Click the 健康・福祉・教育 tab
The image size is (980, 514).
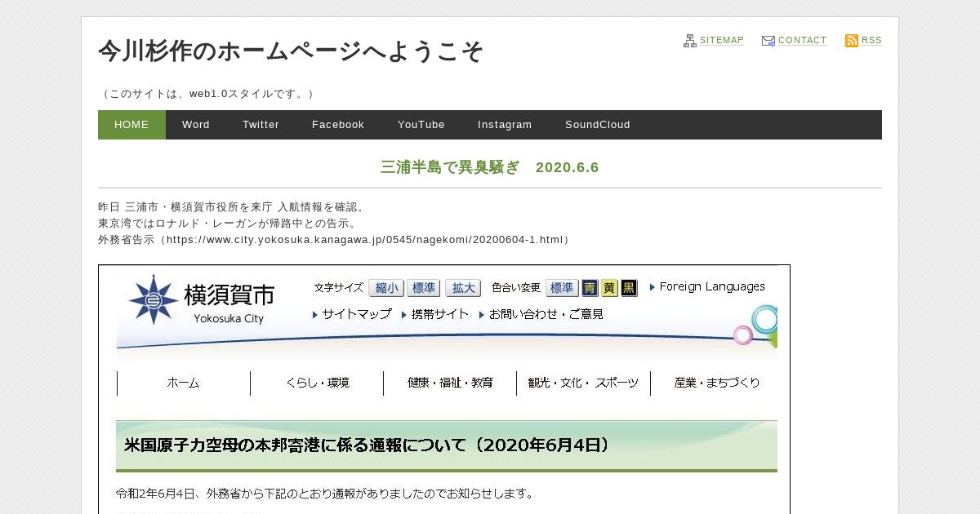(450, 383)
